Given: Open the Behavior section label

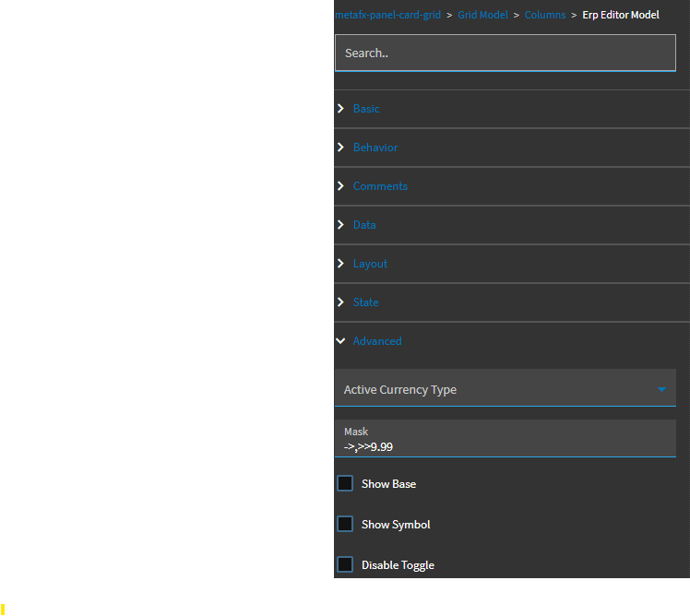Looking at the screenshot, I should 375,148.
